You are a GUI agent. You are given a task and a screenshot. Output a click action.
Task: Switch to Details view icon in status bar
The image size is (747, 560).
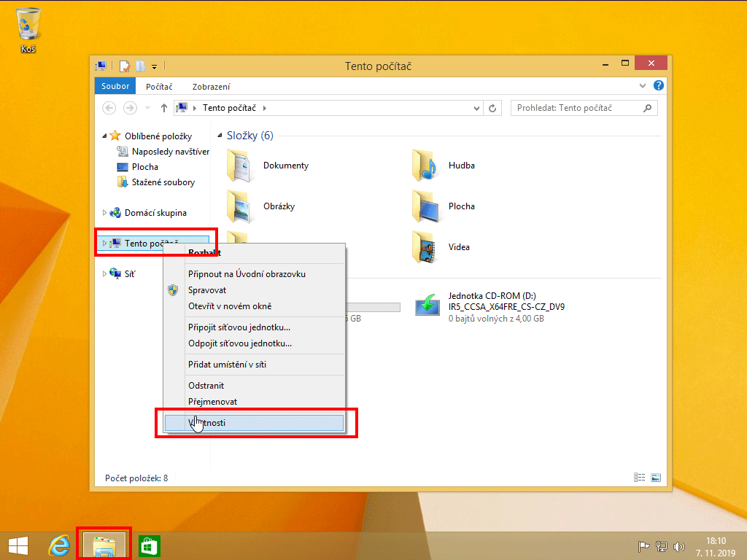(639, 478)
